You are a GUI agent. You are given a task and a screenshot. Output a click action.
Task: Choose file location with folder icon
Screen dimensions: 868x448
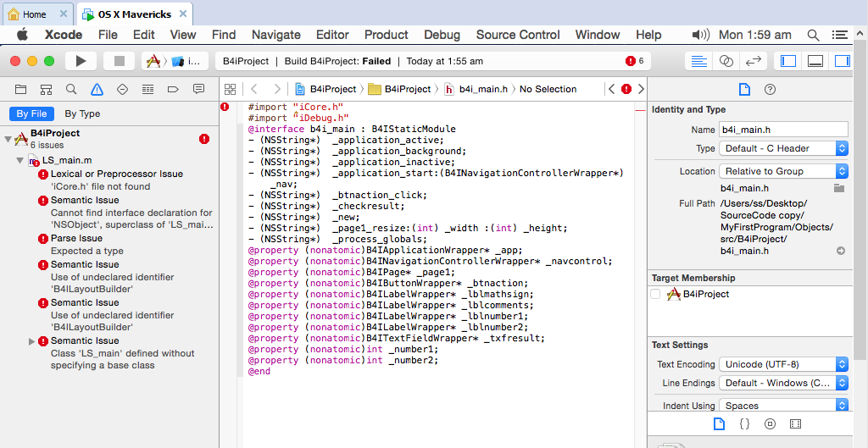(x=839, y=189)
